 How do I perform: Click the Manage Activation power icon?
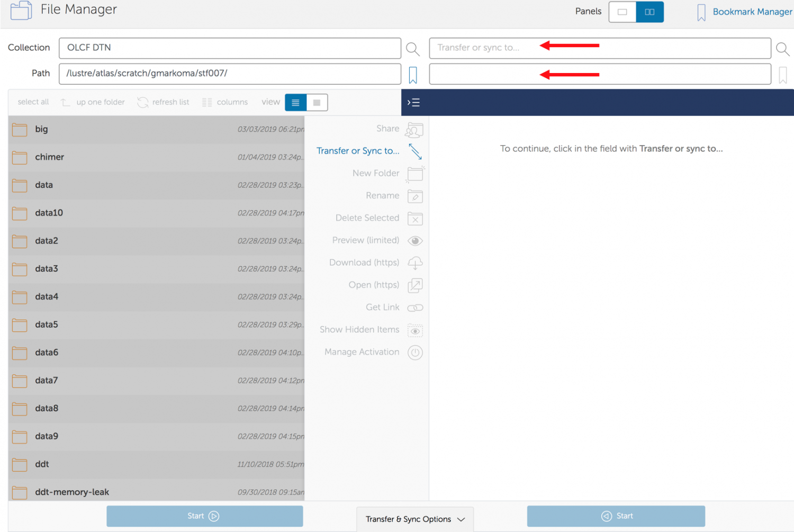pos(415,353)
